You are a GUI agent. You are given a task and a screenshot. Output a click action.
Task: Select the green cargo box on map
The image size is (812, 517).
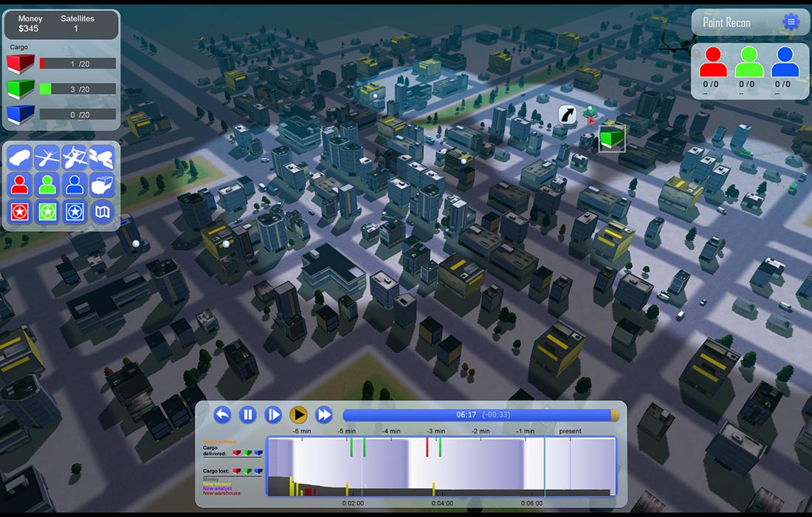coord(612,139)
